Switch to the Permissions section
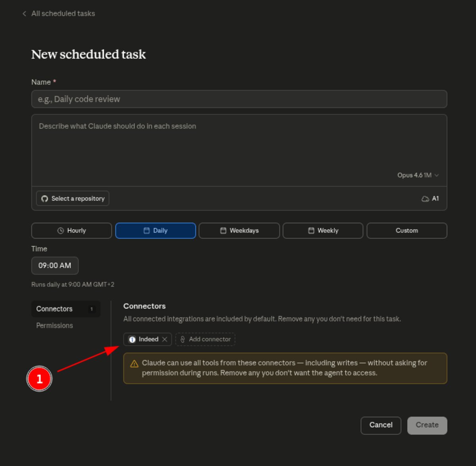Screen dimensions: 476x466 pyautogui.click(x=54, y=325)
